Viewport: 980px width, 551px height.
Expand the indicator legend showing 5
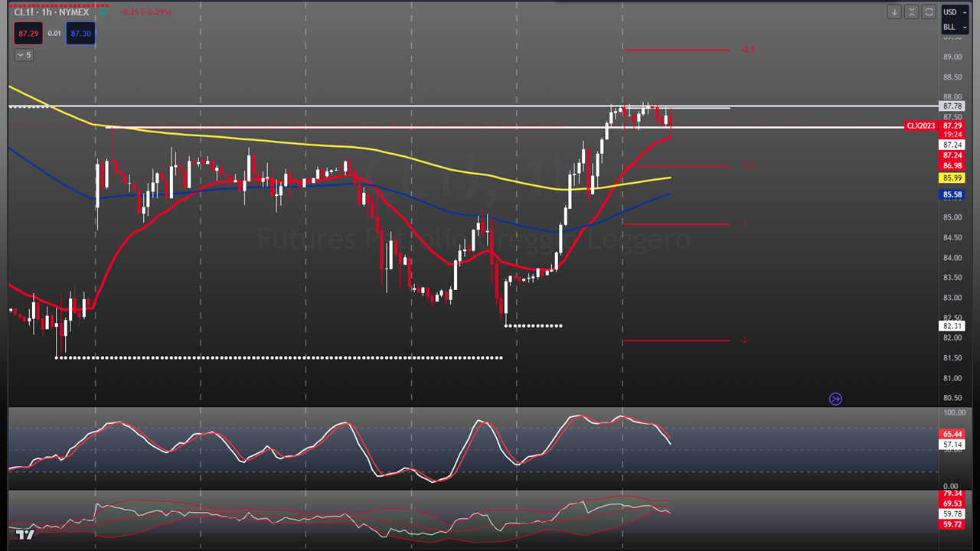pos(24,55)
